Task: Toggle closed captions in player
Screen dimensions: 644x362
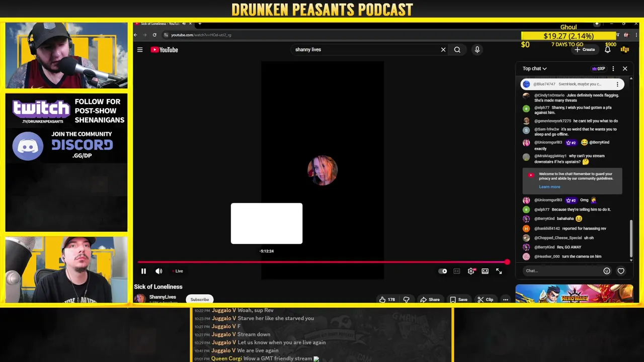Action: point(457,271)
